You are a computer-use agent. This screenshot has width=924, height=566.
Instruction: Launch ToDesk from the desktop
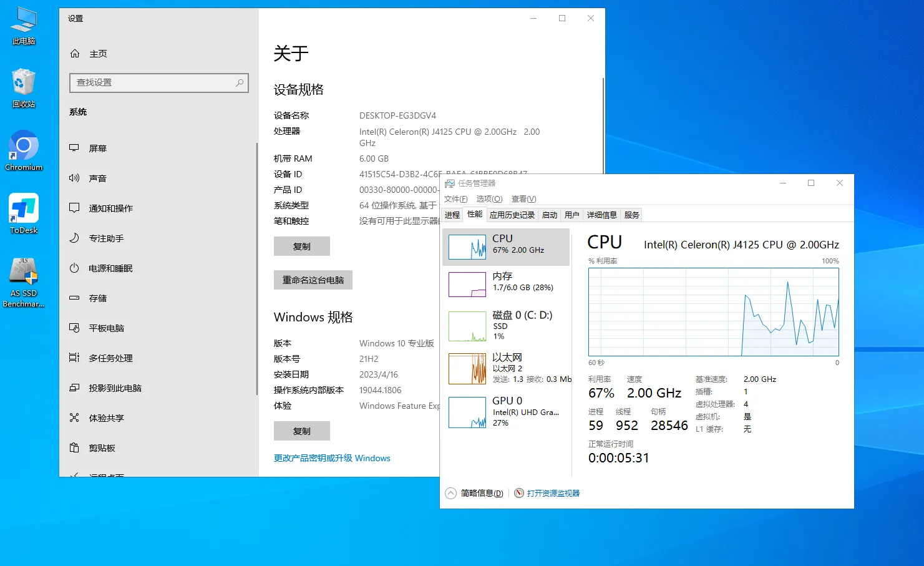24,213
